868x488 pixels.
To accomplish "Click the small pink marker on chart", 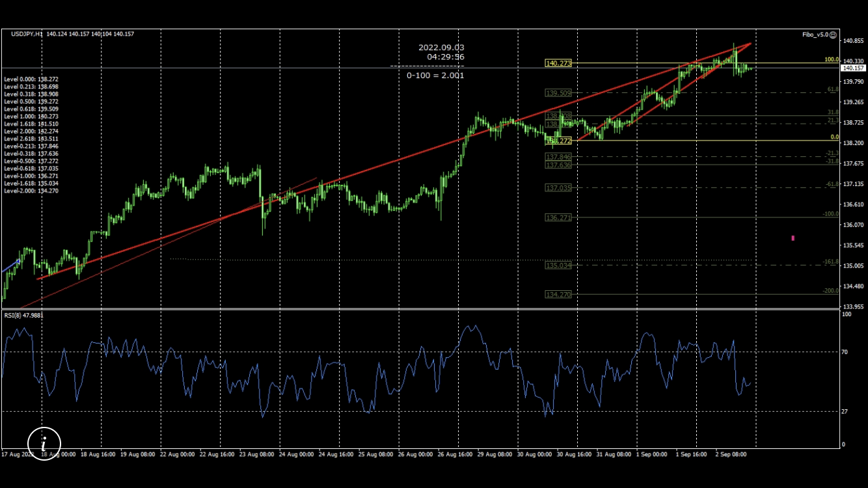I will 793,238.
